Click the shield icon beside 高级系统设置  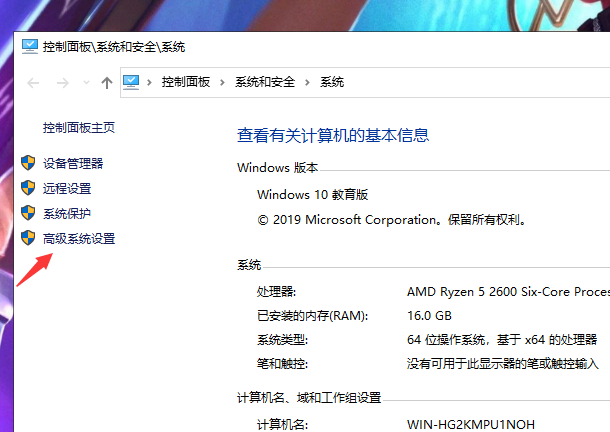coord(28,238)
